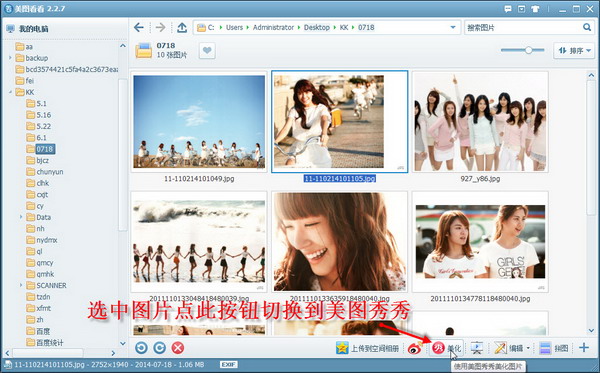
Task: Open the title bar menu icon
Action: pos(522,9)
